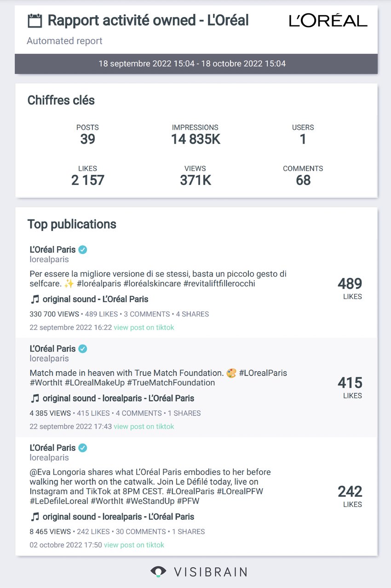Click the POSTS 39 key figure
The image size is (391, 588).
[87, 134]
